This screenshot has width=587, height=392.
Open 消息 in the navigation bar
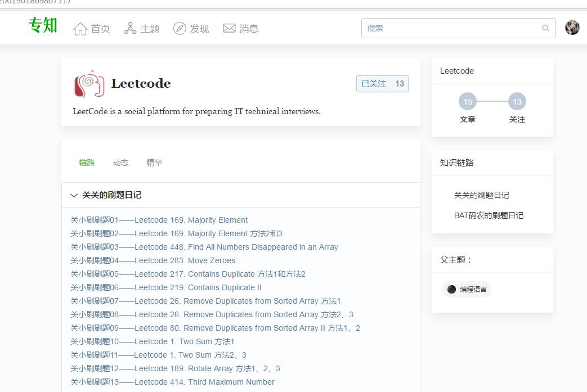coord(249,29)
